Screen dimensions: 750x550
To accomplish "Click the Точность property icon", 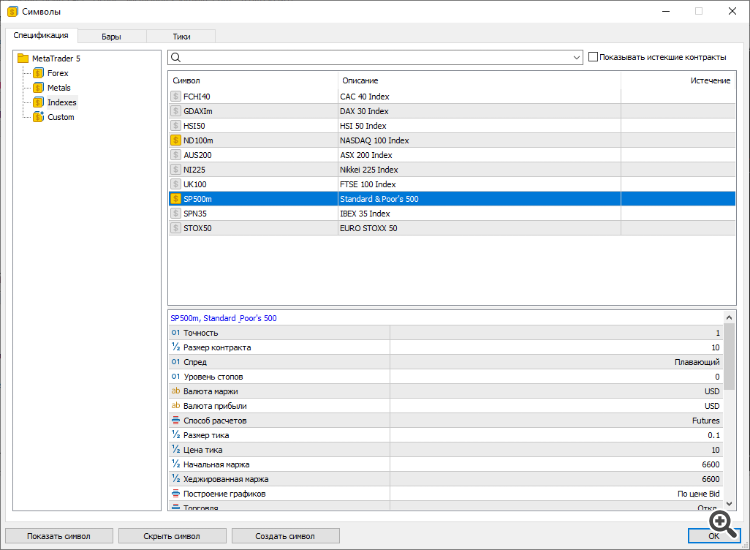I will [176, 332].
